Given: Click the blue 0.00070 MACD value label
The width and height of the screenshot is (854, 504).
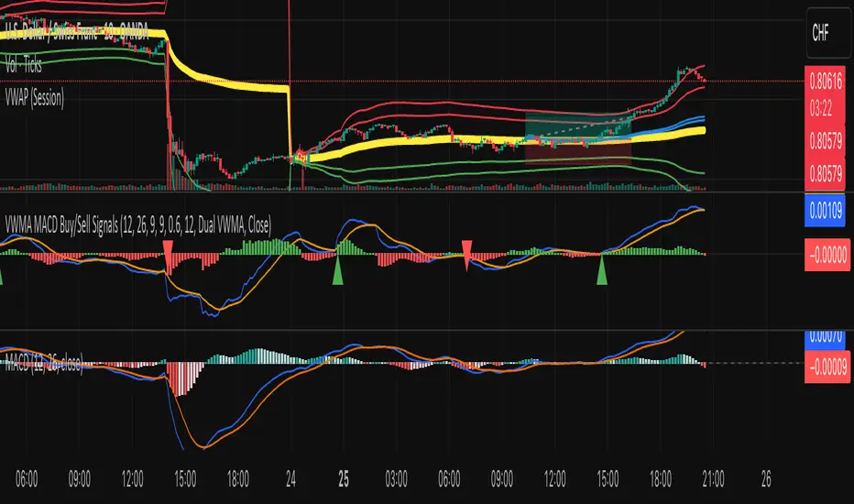Looking at the screenshot, I should pos(825,339).
